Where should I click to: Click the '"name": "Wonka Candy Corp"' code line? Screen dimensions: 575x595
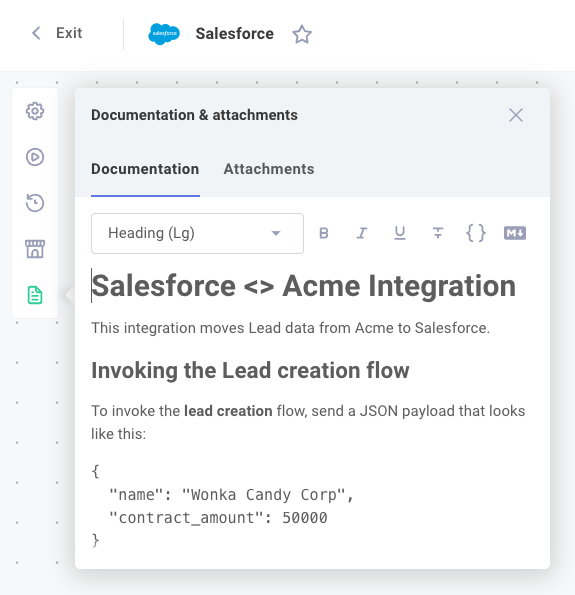point(231,495)
